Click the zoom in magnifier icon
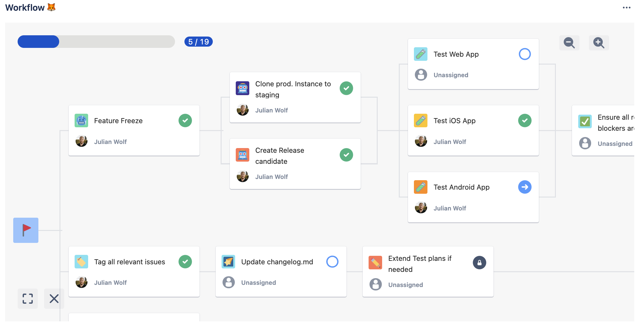The image size is (644, 327). click(599, 43)
